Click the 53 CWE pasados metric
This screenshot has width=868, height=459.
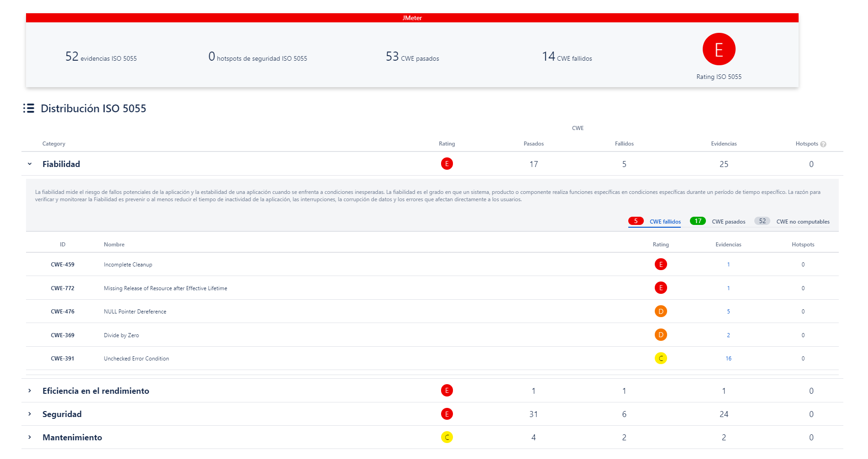tap(412, 57)
